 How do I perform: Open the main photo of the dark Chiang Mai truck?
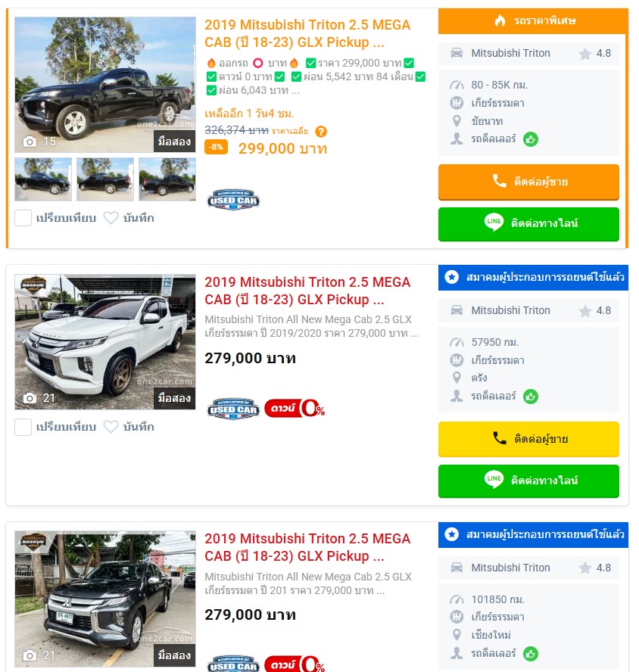pyautogui.click(x=105, y=599)
